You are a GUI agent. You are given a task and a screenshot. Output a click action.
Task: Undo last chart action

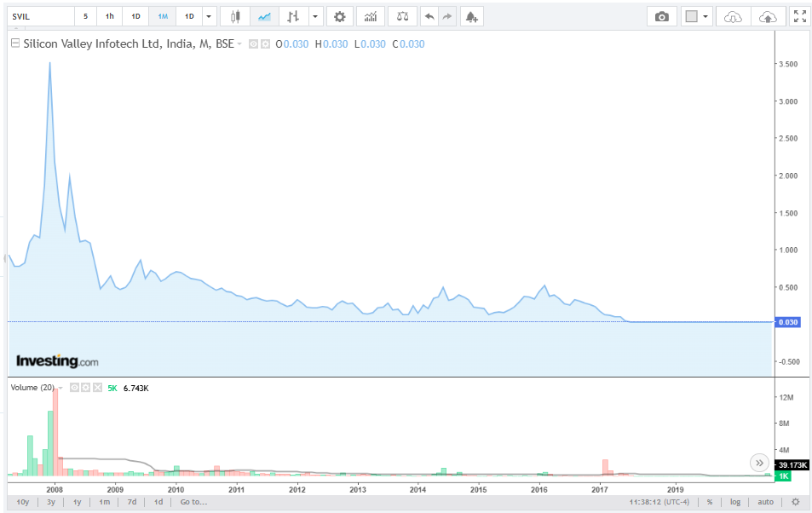pyautogui.click(x=429, y=16)
